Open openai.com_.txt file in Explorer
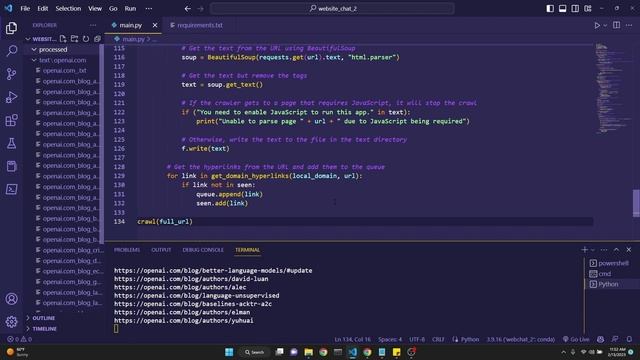The image size is (640, 360). click(x=64, y=71)
